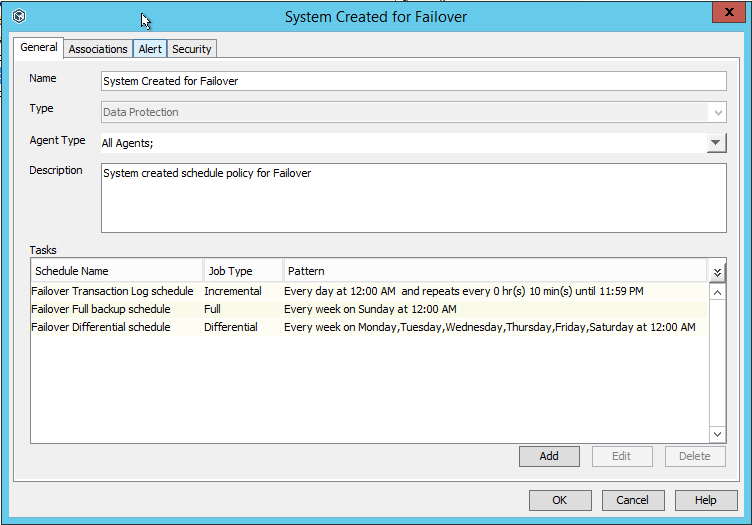The width and height of the screenshot is (752, 525).
Task: Close the System Created for Failover dialog
Action: (x=725, y=14)
